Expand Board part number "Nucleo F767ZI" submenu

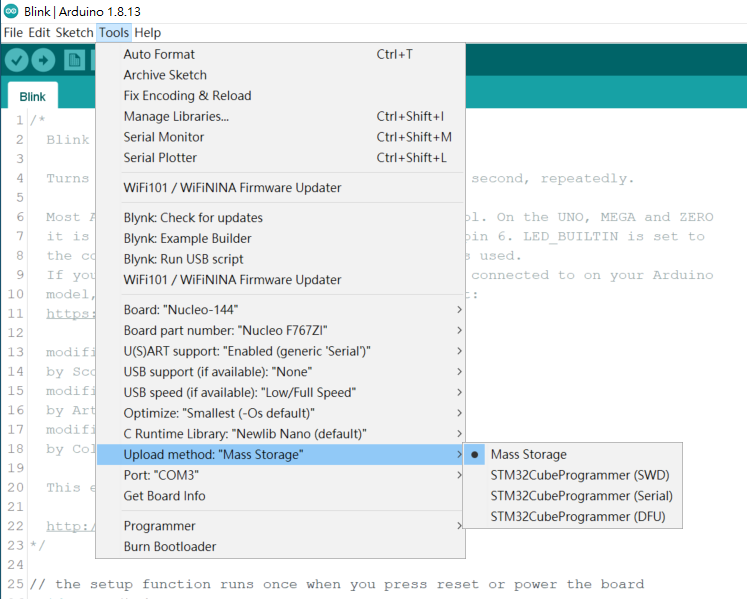280,330
